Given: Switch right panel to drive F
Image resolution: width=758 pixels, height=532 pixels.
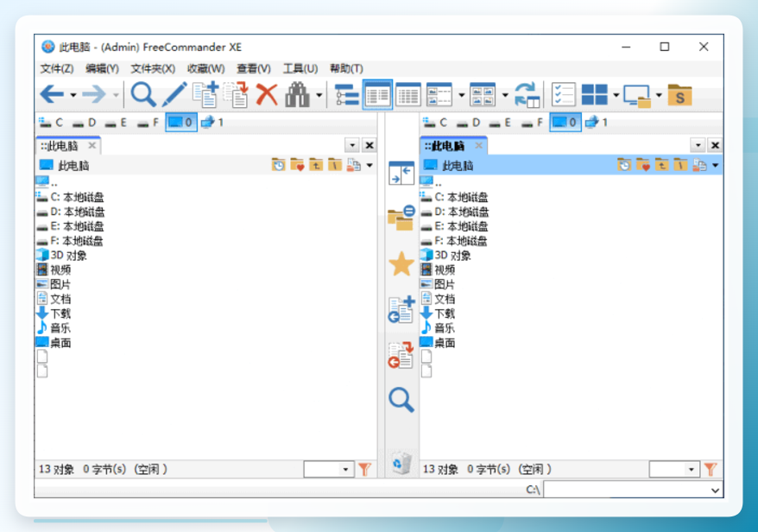Looking at the screenshot, I should (x=533, y=123).
